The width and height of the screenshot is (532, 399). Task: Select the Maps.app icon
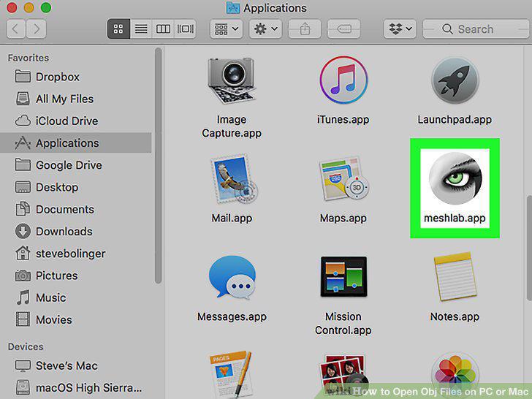pos(343,179)
